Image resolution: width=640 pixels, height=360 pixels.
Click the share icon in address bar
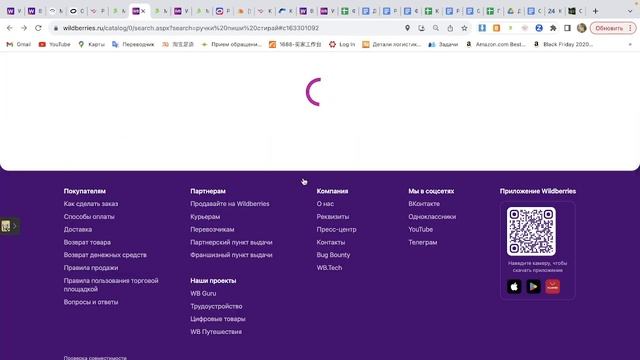point(450,28)
